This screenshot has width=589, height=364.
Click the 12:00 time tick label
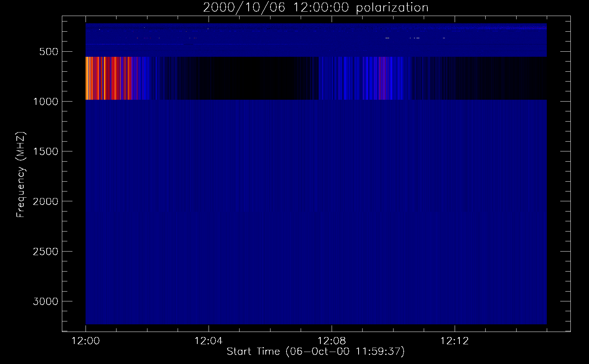tap(86, 341)
